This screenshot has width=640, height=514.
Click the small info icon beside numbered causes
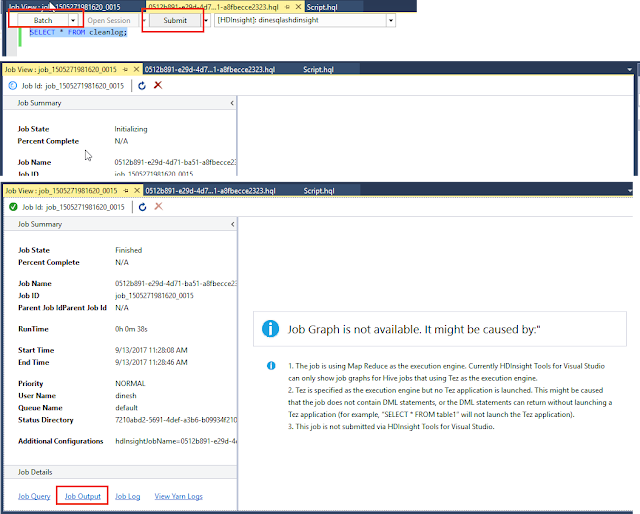pos(271,366)
